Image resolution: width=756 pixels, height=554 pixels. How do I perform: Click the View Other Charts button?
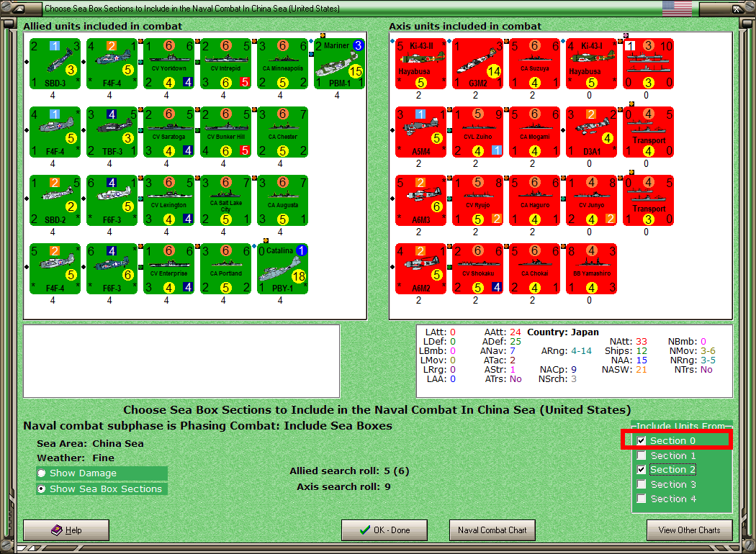coord(690,530)
